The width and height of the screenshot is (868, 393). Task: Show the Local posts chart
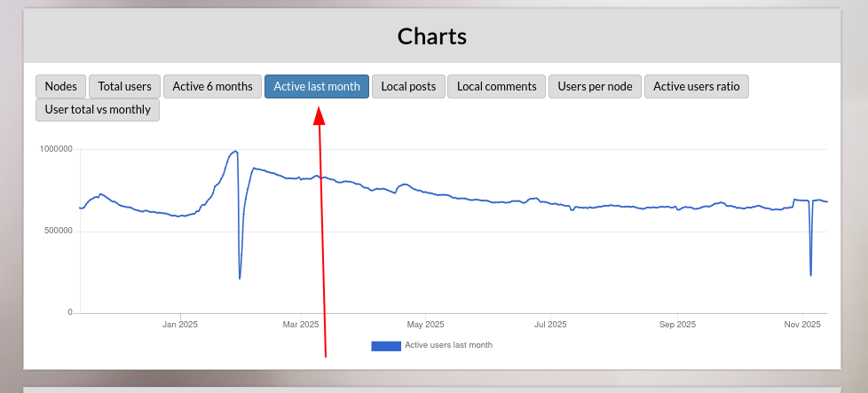click(x=408, y=86)
